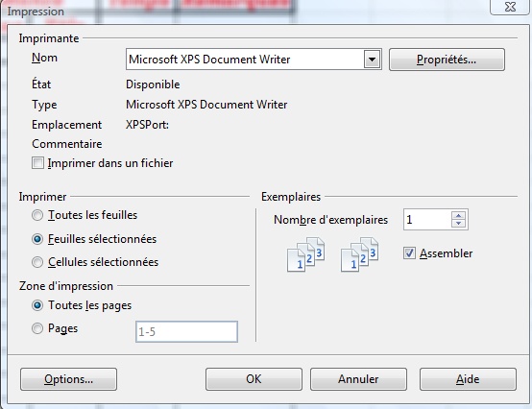Click the Nombre d'exemplaires number field
532x409 pixels.
coord(427,220)
